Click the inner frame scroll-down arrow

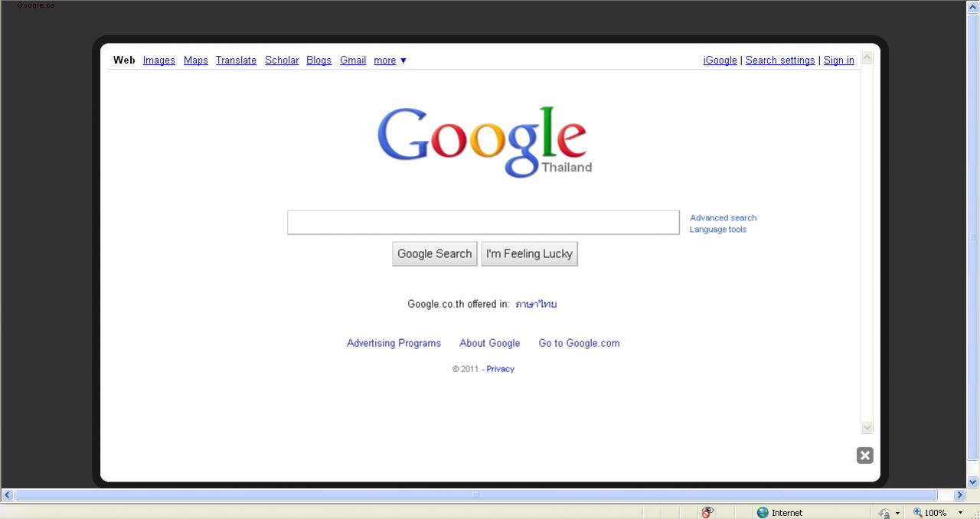[x=867, y=428]
